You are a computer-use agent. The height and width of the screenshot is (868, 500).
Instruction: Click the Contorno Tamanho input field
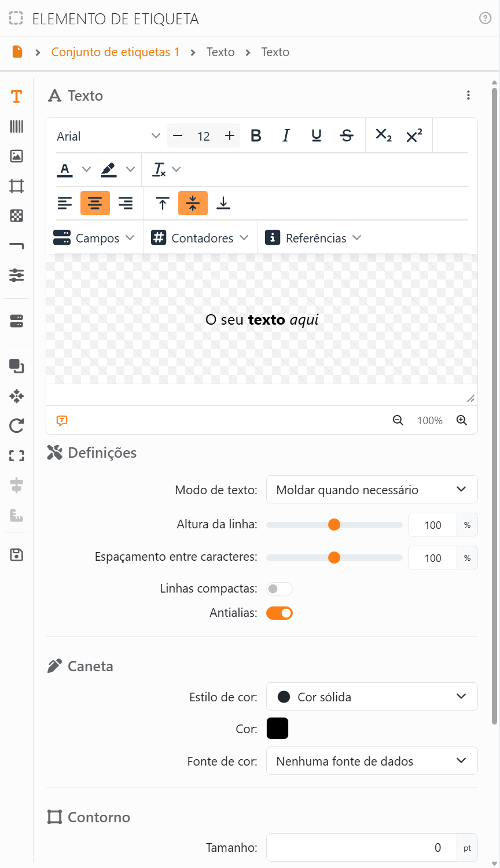point(362,848)
